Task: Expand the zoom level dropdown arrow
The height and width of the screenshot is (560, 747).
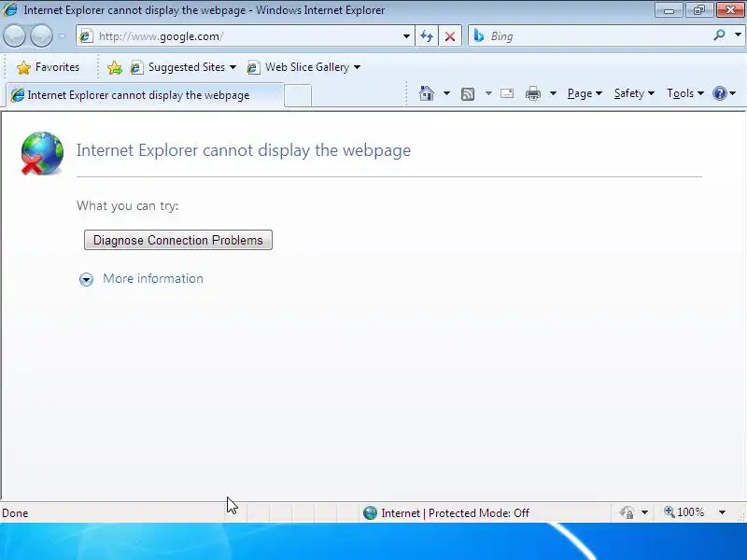Action: [x=722, y=512]
